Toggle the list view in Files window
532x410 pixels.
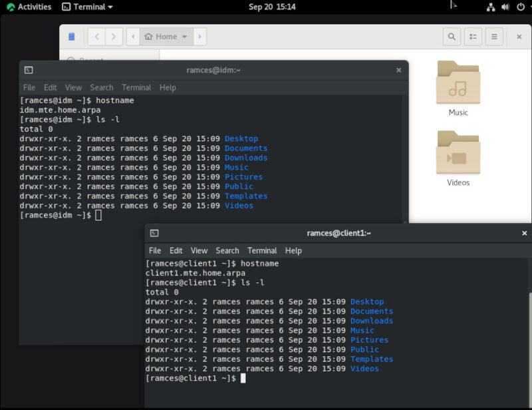coord(473,37)
